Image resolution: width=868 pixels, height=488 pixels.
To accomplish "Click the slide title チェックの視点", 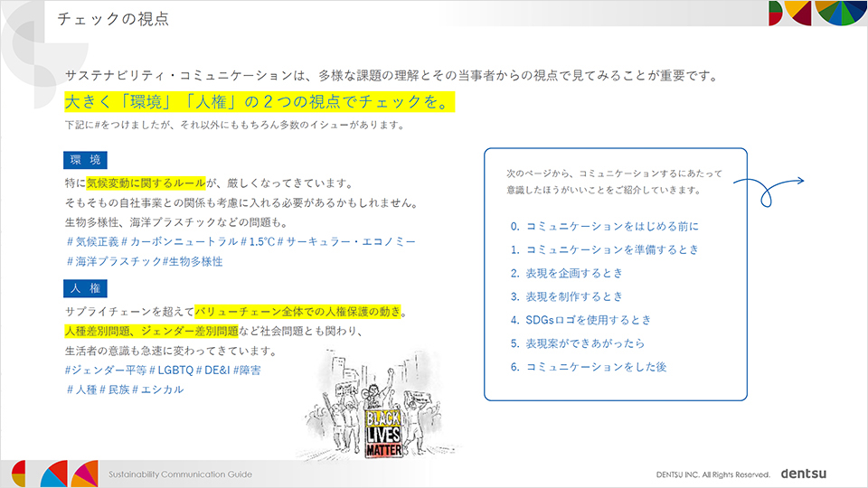I will (112, 19).
